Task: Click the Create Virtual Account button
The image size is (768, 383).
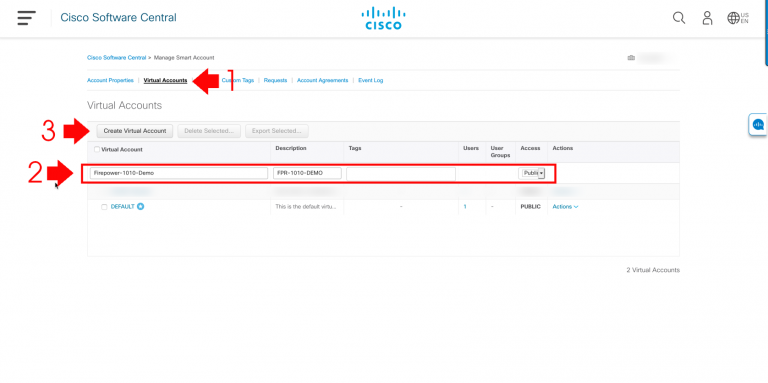Action: pyautogui.click(x=135, y=131)
